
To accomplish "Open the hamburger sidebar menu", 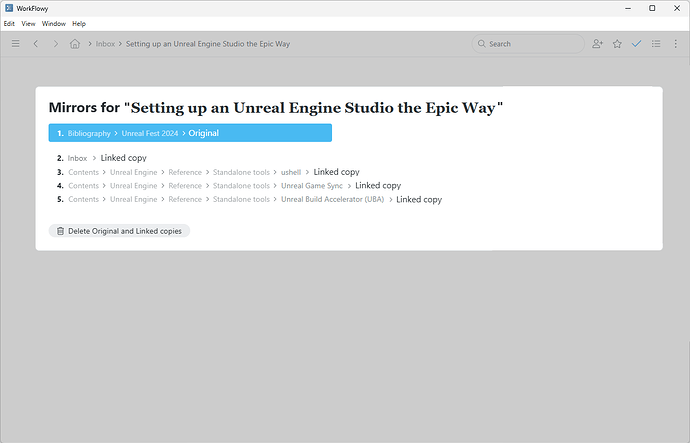I will [x=15, y=44].
